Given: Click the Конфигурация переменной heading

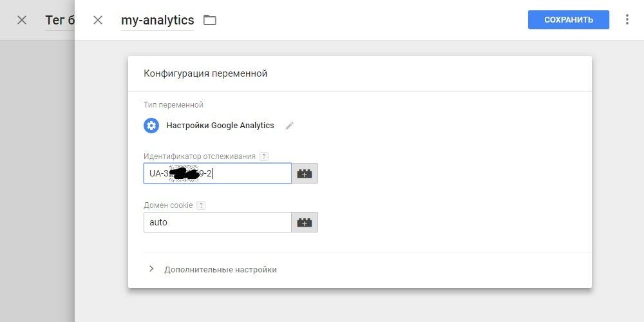Looking at the screenshot, I should pos(205,73).
